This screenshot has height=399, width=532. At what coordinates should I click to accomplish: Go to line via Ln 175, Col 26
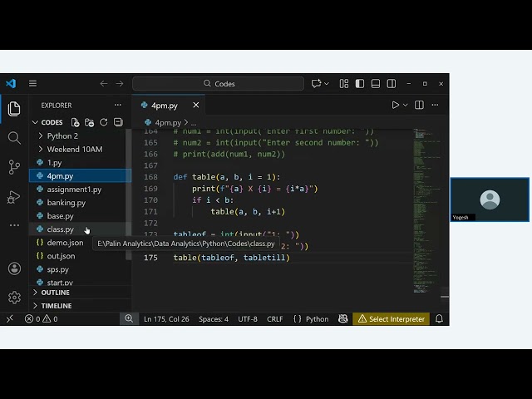pyautogui.click(x=166, y=319)
